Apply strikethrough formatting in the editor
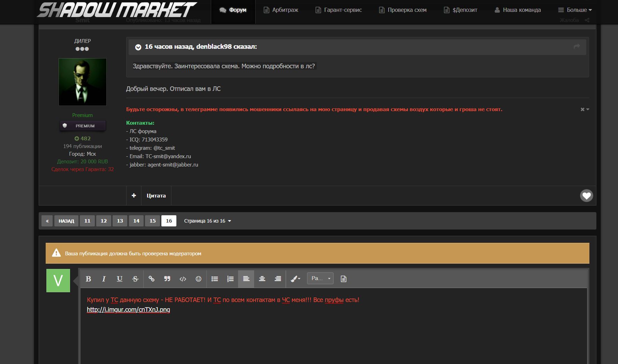The width and height of the screenshot is (618, 364). 135,279
